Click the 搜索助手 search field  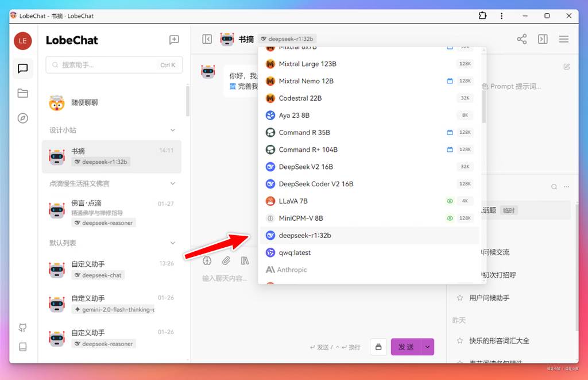pos(109,65)
